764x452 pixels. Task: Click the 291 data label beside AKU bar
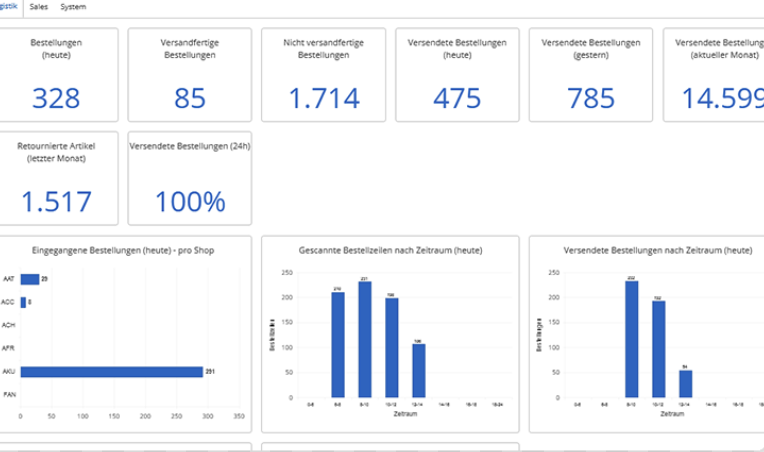(210, 372)
